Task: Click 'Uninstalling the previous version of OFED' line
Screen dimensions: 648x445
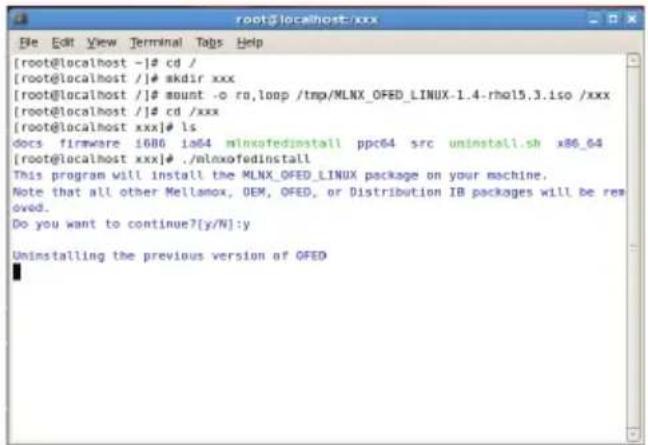Action: coord(169,256)
